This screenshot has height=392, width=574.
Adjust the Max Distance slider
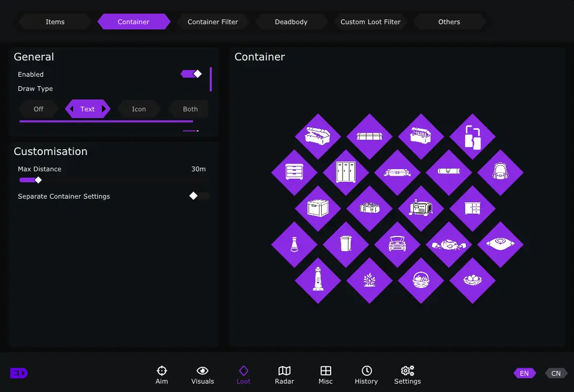(38, 180)
